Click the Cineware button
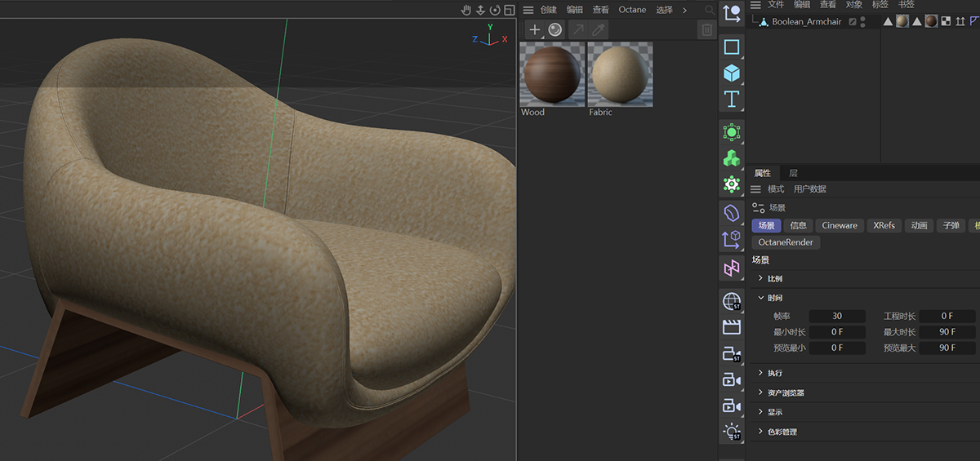Screen dimensions: 980x461 (840, 225)
